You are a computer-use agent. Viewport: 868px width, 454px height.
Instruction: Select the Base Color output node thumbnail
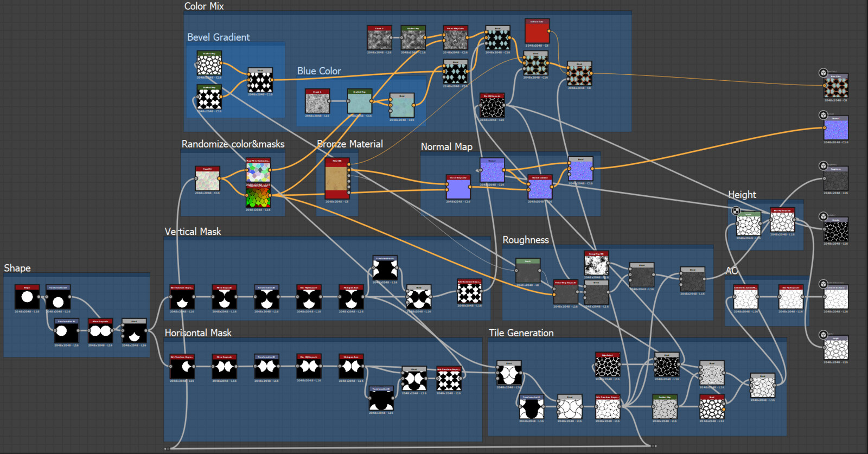click(x=835, y=87)
